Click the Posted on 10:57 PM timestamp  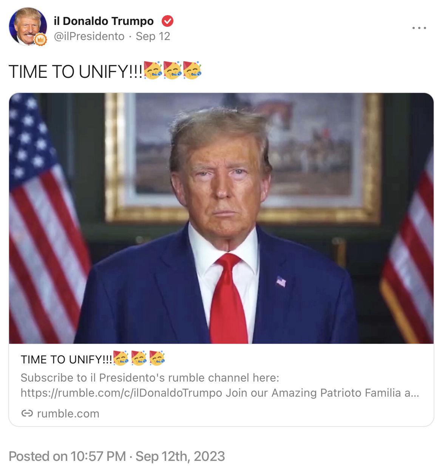point(67,456)
